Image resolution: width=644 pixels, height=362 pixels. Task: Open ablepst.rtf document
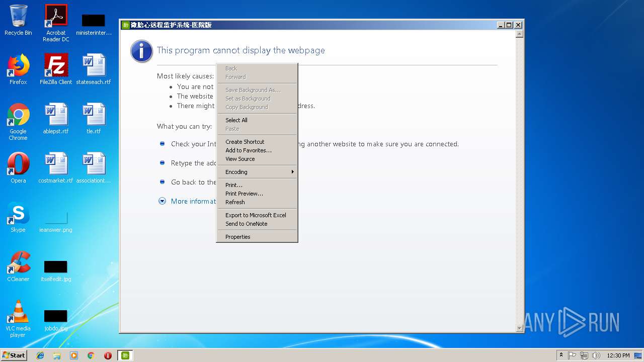pyautogui.click(x=56, y=118)
